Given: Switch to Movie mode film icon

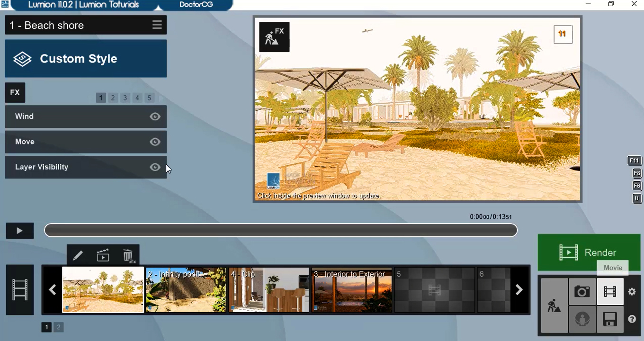Looking at the screenshot, I should coord(610,292).
